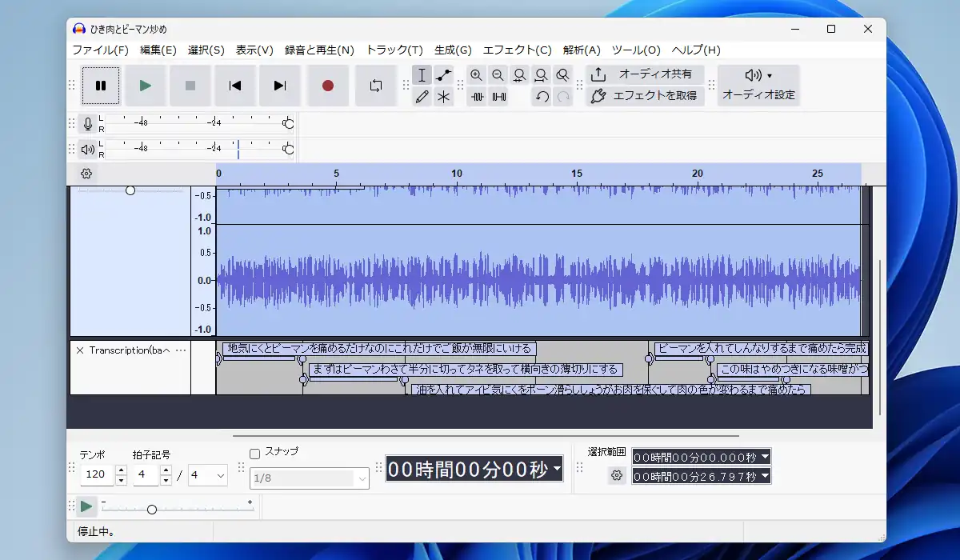Viewport: 960px width, 560px height.
Task: Click the Trim audio outside selection icon
Action: pos(478,97)
